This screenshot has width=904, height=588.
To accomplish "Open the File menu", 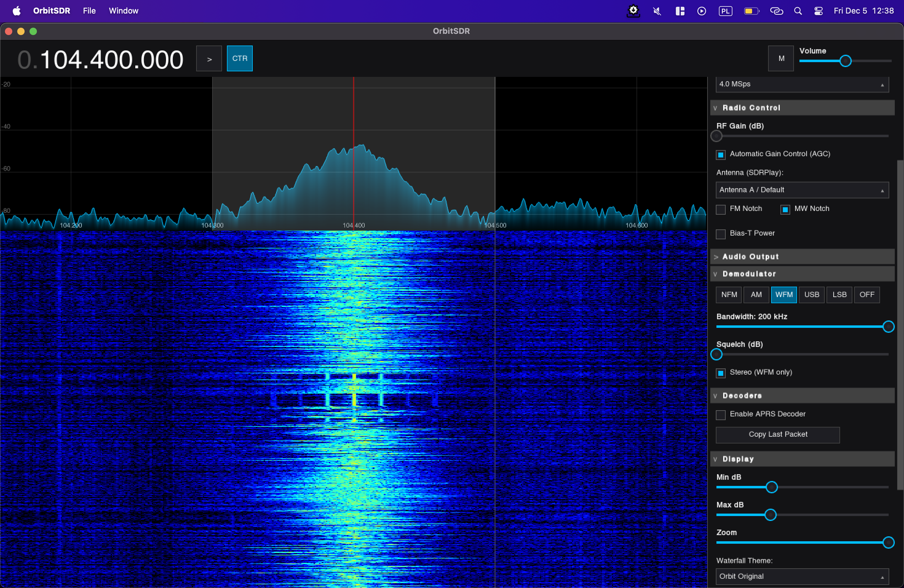I will point(89,11).
